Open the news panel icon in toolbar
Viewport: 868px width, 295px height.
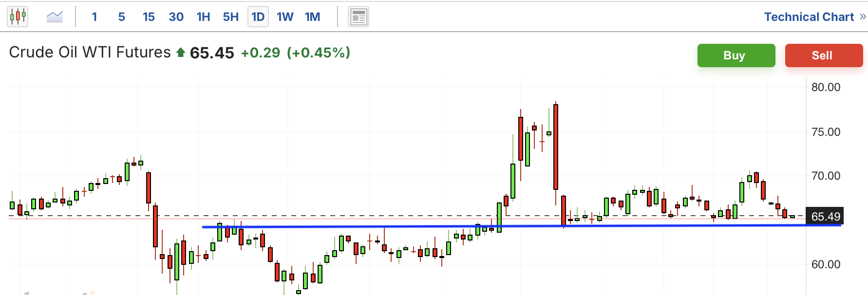pos(359,17)
